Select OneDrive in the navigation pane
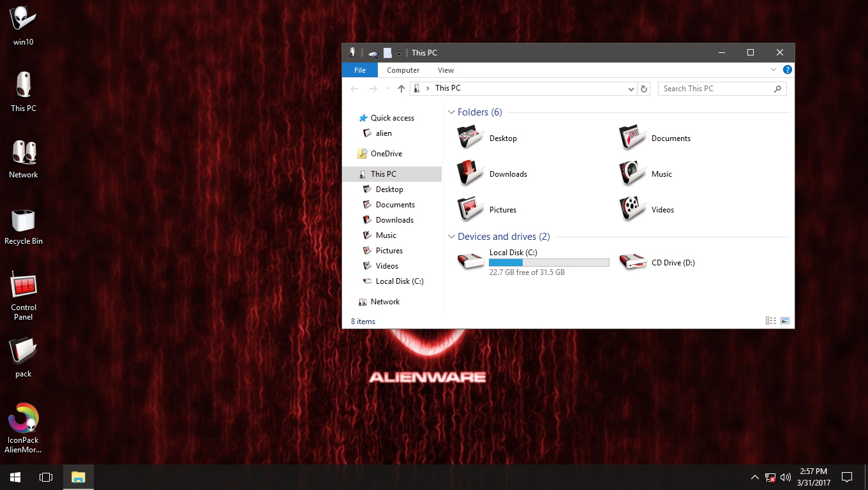The height and width of the screenshot is (490, 868). (385, 153)
